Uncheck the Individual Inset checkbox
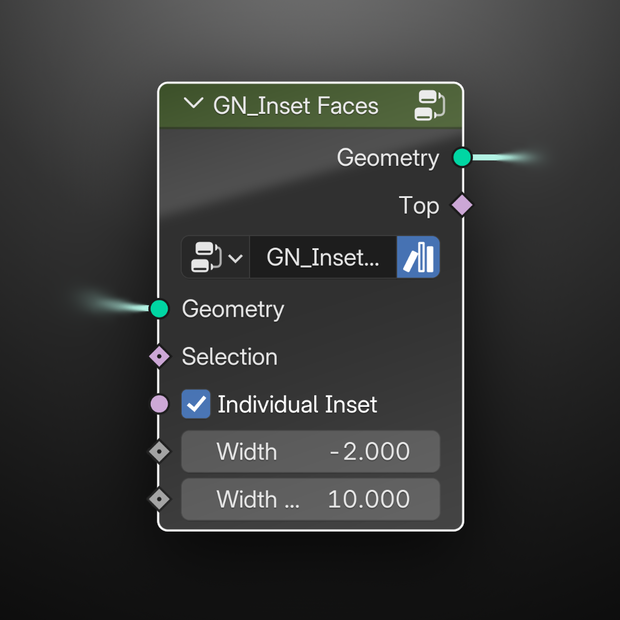Screen dimensions: 620x620 [196, 404]
